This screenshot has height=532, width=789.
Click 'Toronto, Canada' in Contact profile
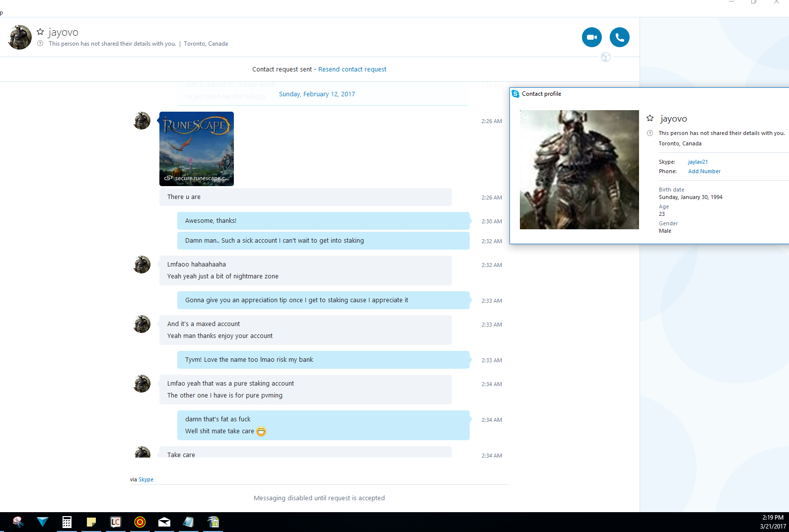(x=680, y=143)
